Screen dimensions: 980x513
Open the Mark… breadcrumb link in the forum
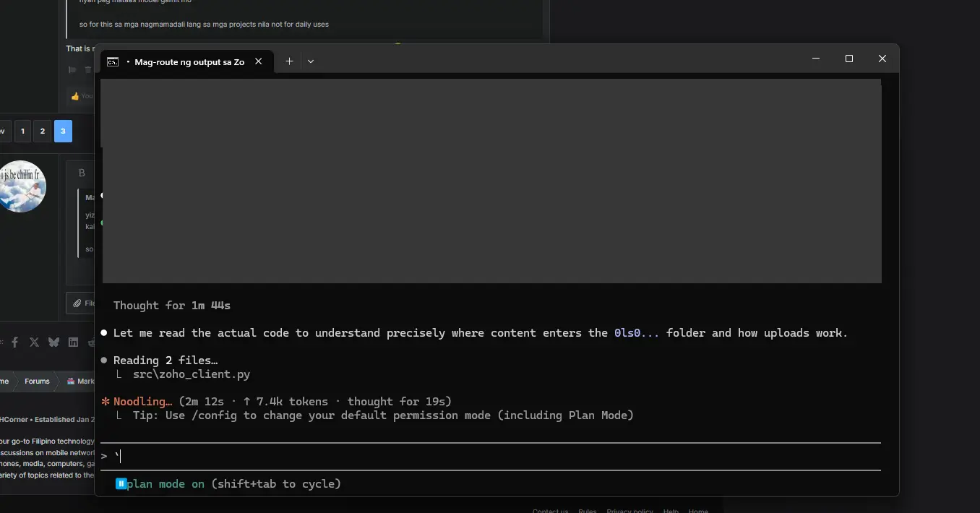81,381
